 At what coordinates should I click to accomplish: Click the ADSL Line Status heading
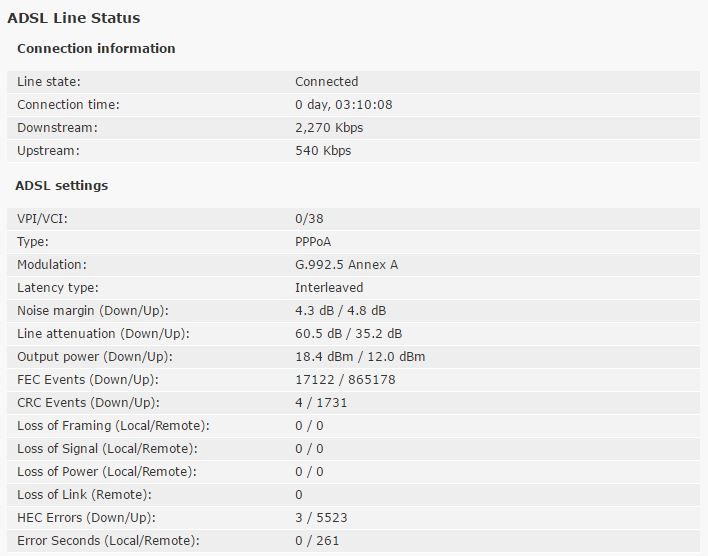tap(74, 18)
